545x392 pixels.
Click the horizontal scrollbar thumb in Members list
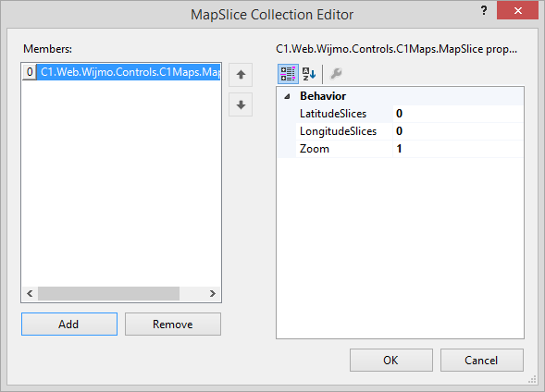pyautogui.click(x=109, y=294)
